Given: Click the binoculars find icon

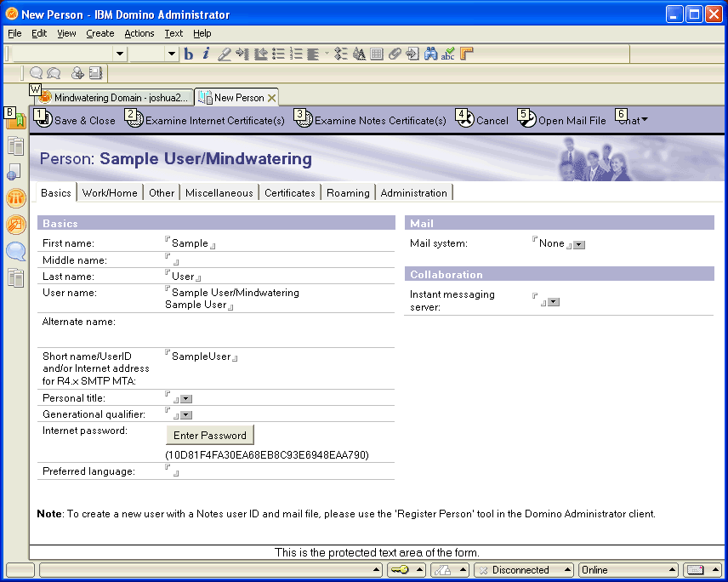Looking at the screenshot, I should point(431,54).
